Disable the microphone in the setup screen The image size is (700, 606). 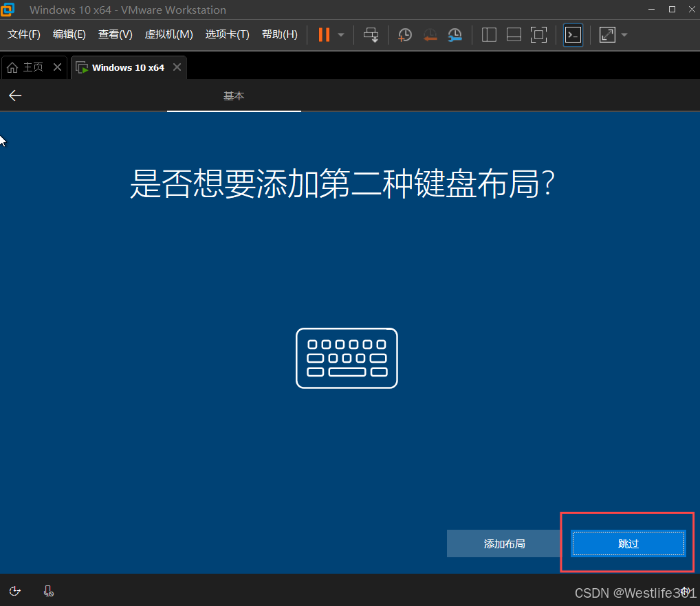(48, 591)
